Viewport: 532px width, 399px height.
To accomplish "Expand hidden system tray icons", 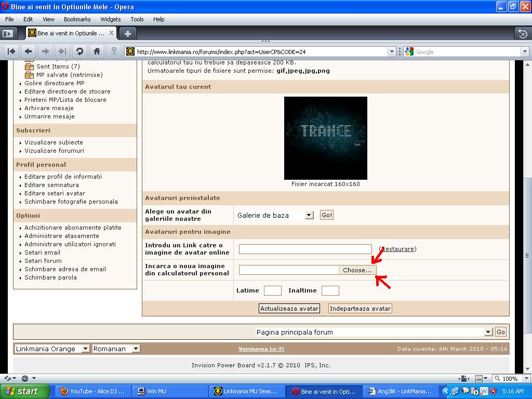I will (x=445, y=391).
